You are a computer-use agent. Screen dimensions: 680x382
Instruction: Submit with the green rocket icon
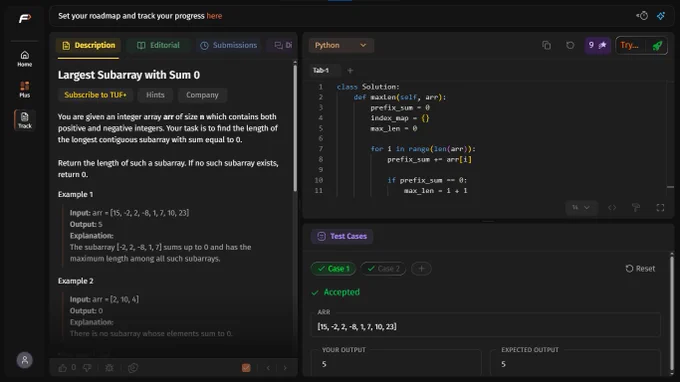click(657, 46)
